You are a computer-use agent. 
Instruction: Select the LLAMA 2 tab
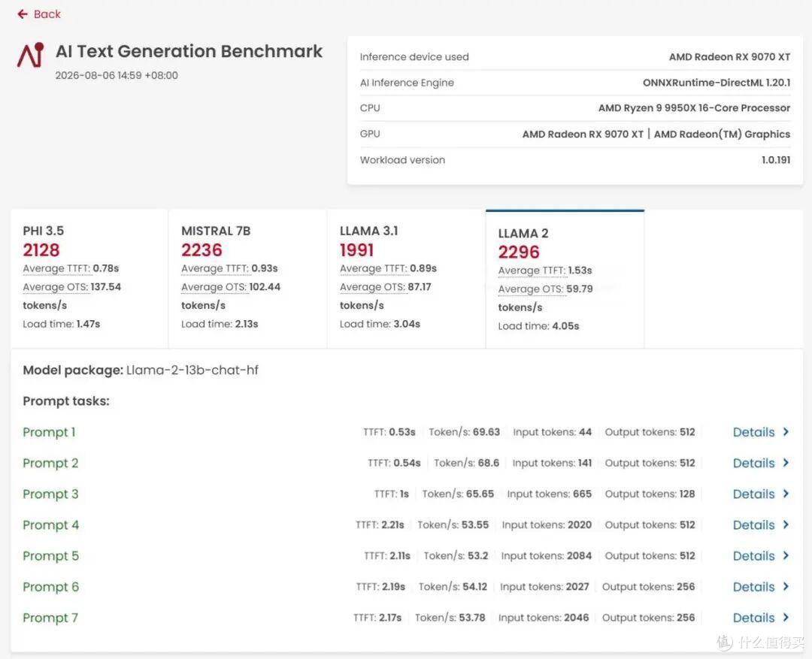565,279
